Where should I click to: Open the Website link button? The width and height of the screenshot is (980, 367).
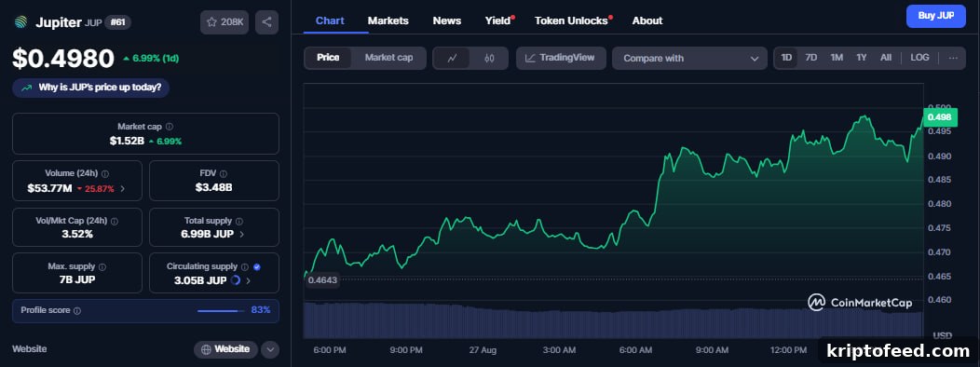[x=226, y=349]
